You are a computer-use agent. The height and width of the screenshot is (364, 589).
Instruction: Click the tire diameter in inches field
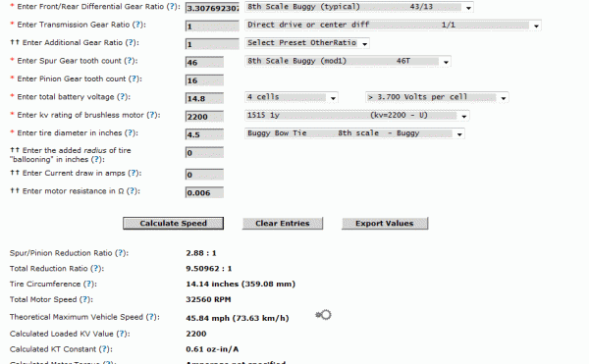coord(204,134)
